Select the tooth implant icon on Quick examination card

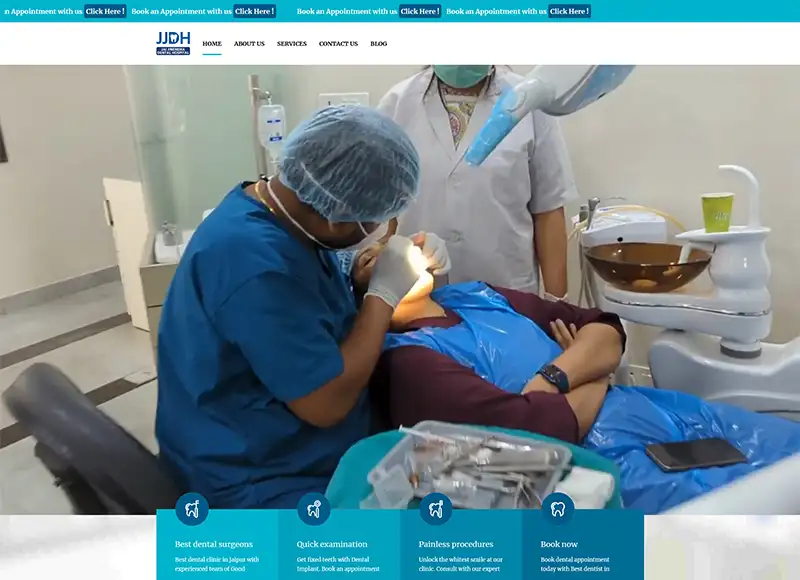[x=312, y=508]
